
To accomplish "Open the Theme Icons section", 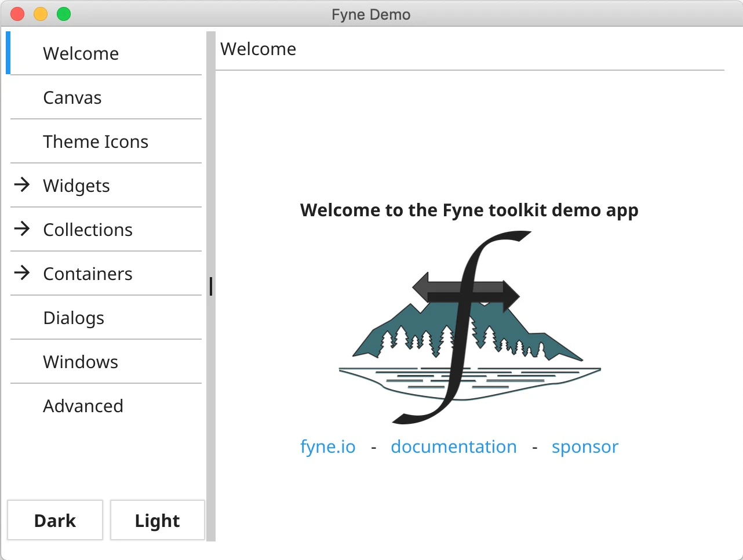I will point(106,141).
